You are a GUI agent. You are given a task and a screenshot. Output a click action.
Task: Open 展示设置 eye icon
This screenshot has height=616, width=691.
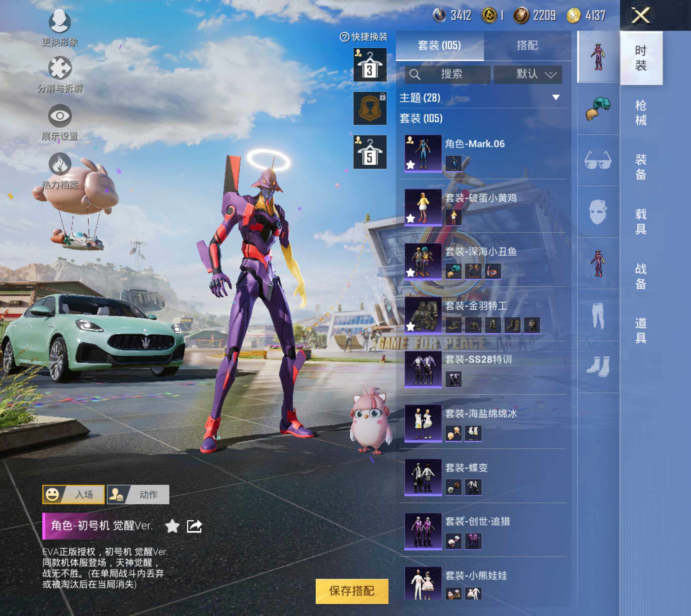[x=60, y=116]
